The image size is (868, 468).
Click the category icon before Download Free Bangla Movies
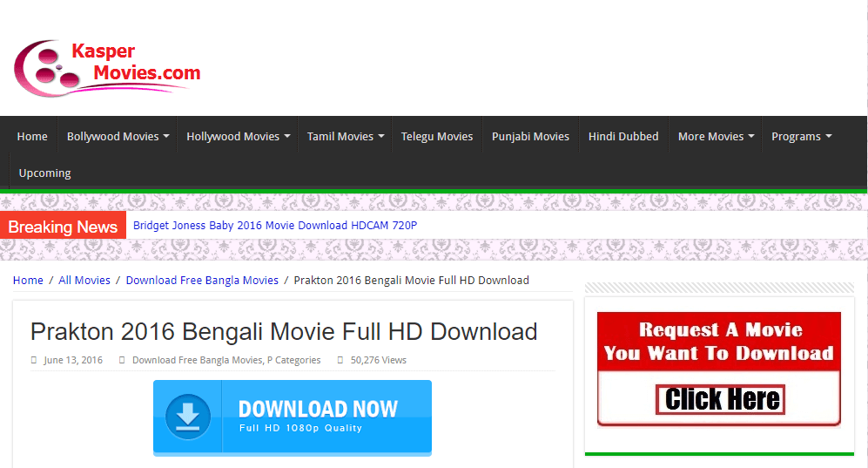[122, 360]
